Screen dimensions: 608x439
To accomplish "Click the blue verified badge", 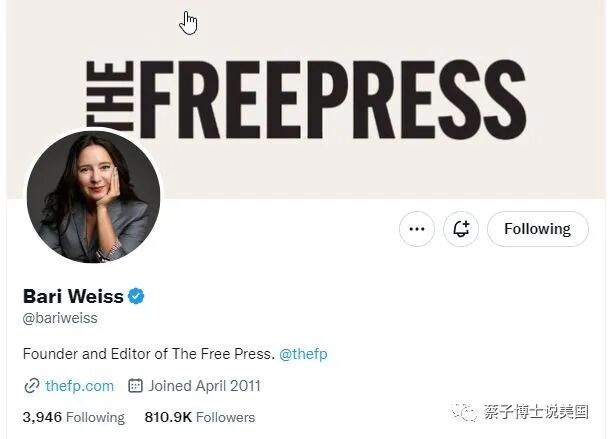I will [136, 296].
